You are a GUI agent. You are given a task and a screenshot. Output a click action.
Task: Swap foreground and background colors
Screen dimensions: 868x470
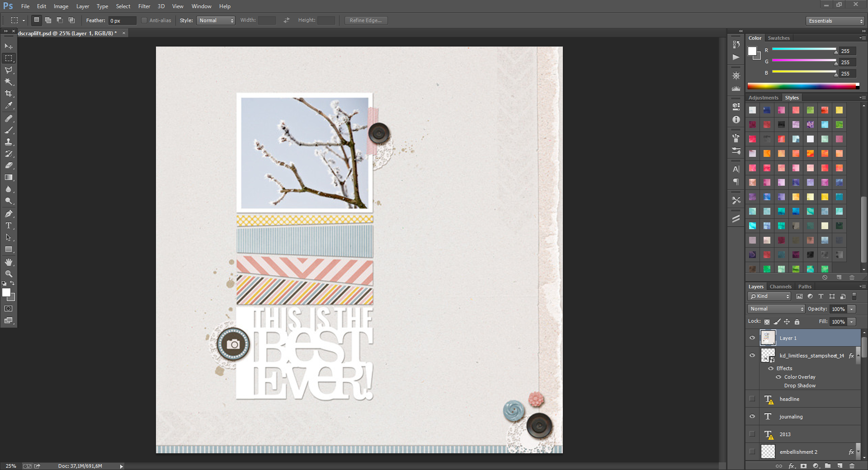13,283
